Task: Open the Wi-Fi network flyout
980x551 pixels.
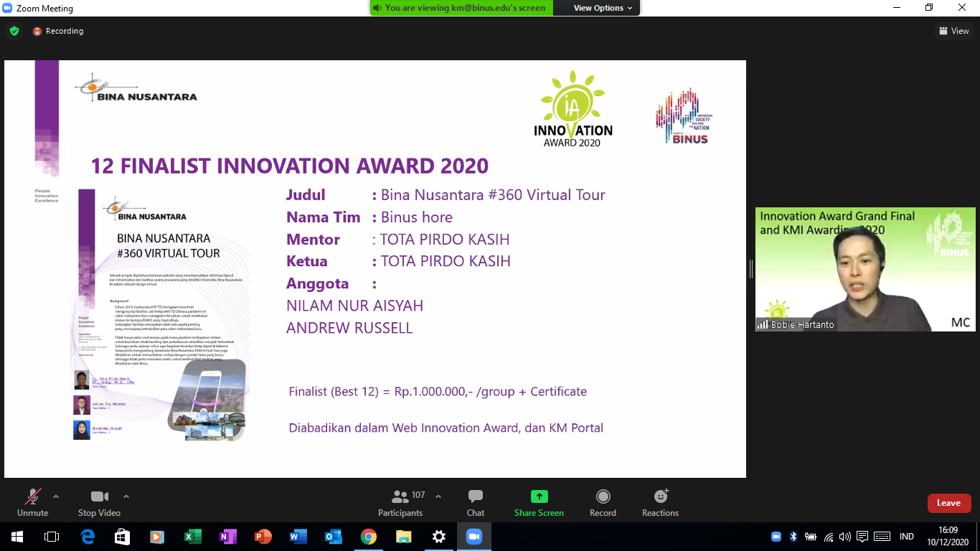Action: point(829,537)
